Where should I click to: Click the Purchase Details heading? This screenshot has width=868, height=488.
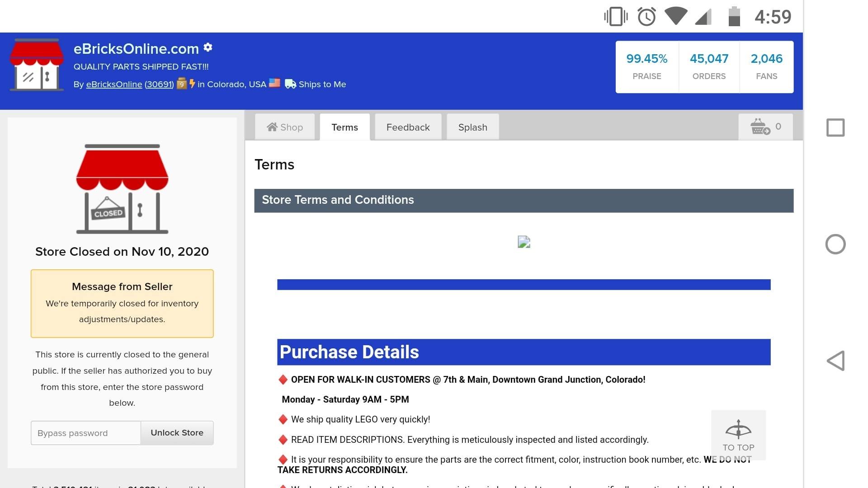coord(524,352)
